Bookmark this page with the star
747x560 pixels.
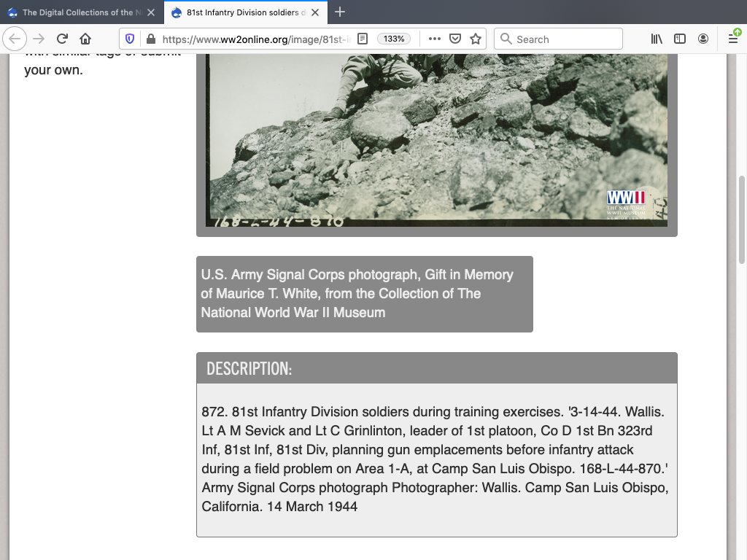[x=476, y=39]
